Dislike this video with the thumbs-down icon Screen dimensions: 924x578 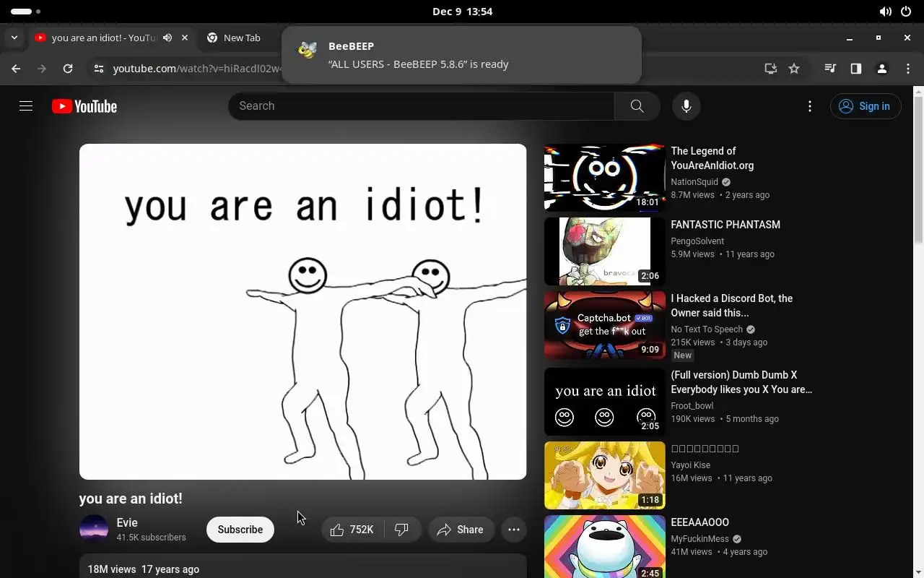(x=402, y=530)
